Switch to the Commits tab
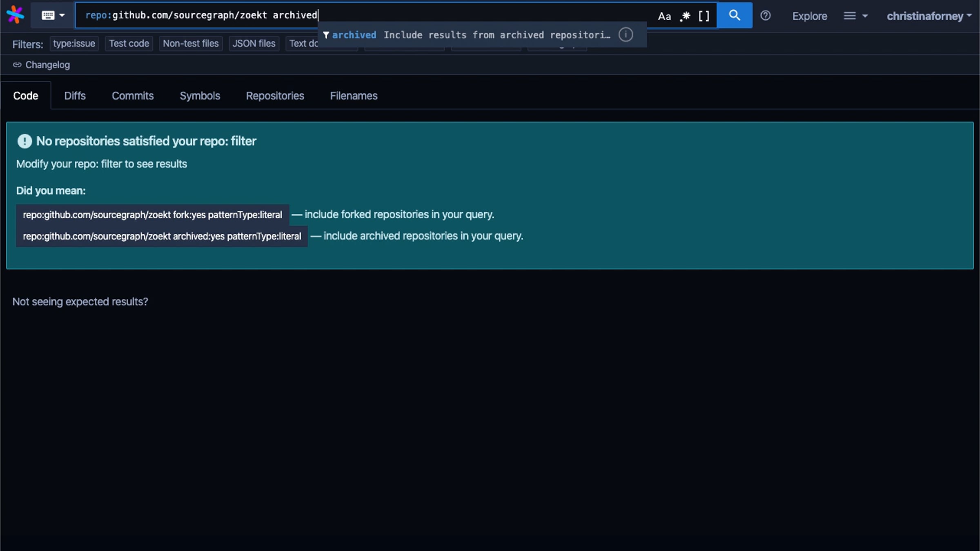 coord(133,96)
